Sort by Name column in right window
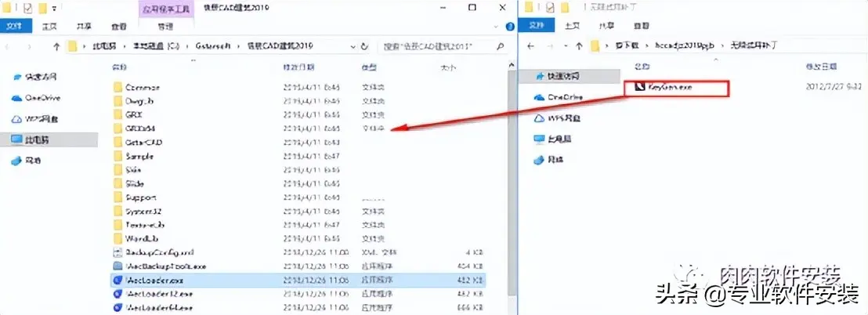Image resolution: width=868 pixels, height=315 pixels. click(641, 66)
